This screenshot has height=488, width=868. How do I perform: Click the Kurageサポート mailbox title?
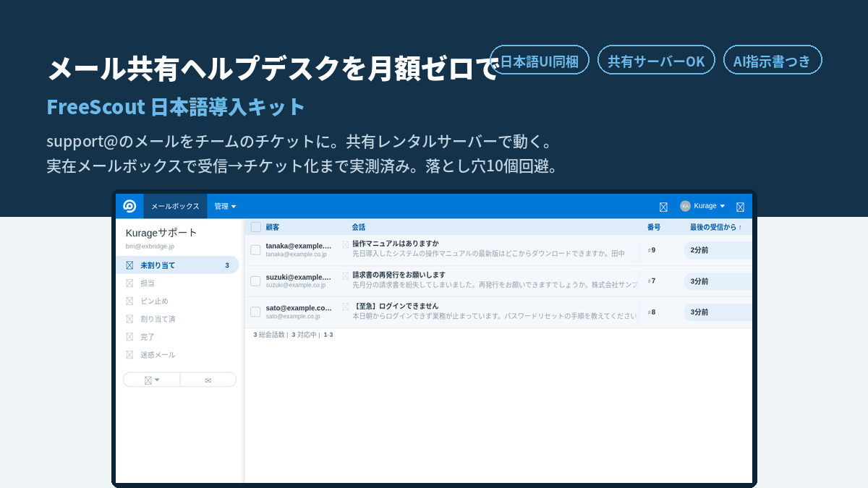tap(161, 233)
